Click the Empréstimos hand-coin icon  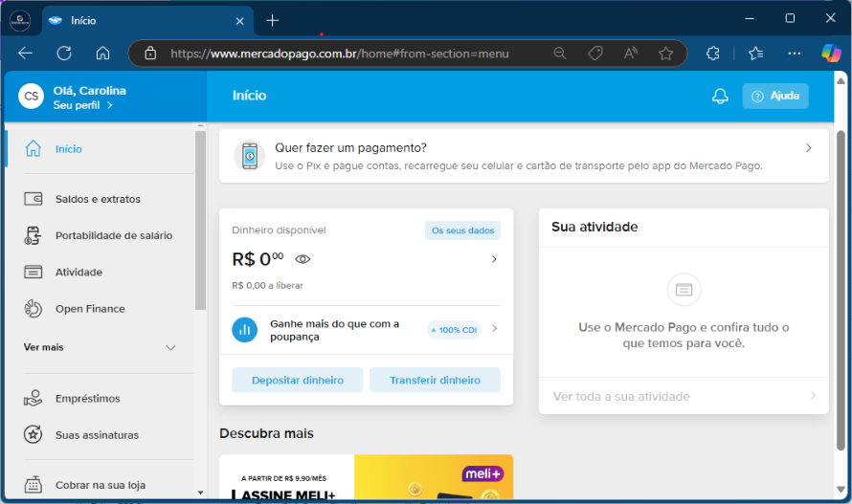(x=33, y=398)
